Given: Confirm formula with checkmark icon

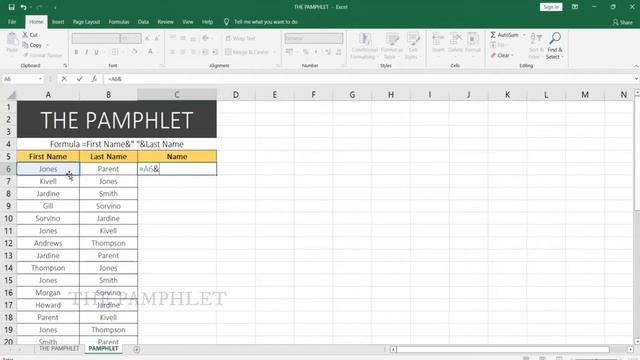Looking at the screenshot, I should point(79,79).
